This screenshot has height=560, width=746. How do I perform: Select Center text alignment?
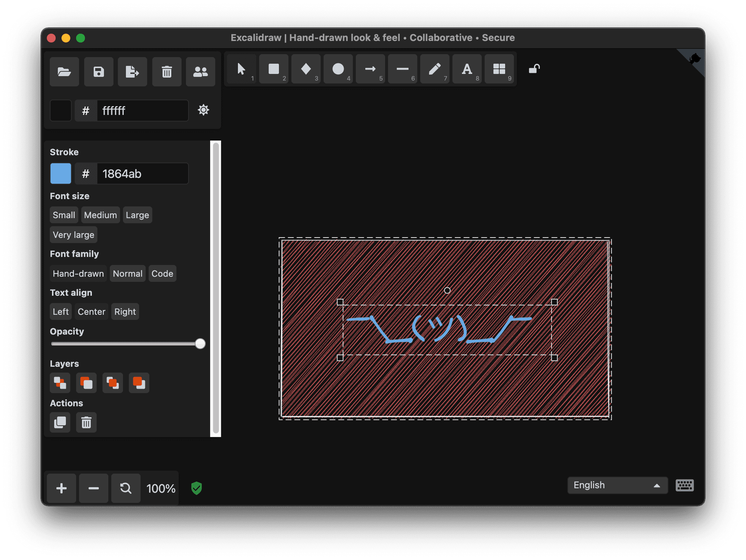click(91, 312)
